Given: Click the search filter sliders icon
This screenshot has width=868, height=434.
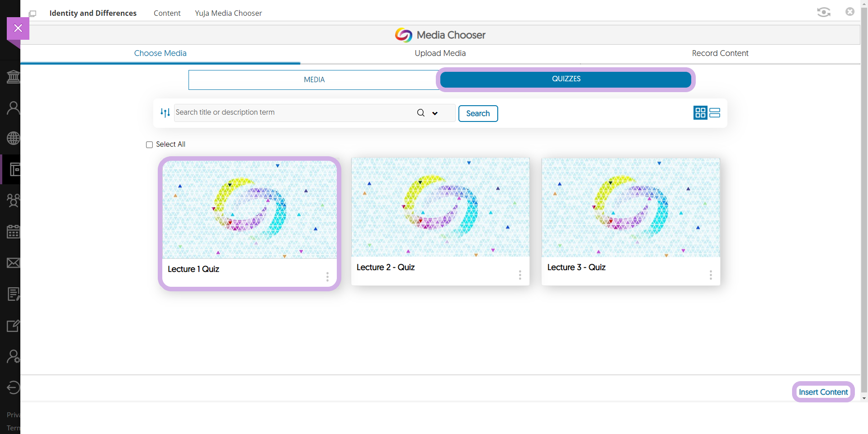Looking at the screenshot, I should (x=165, y=112).
